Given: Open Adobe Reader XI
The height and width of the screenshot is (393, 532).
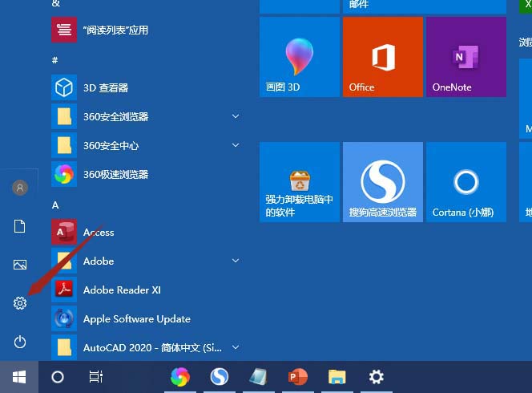Looking at the screenshot, I should (146, 290).
